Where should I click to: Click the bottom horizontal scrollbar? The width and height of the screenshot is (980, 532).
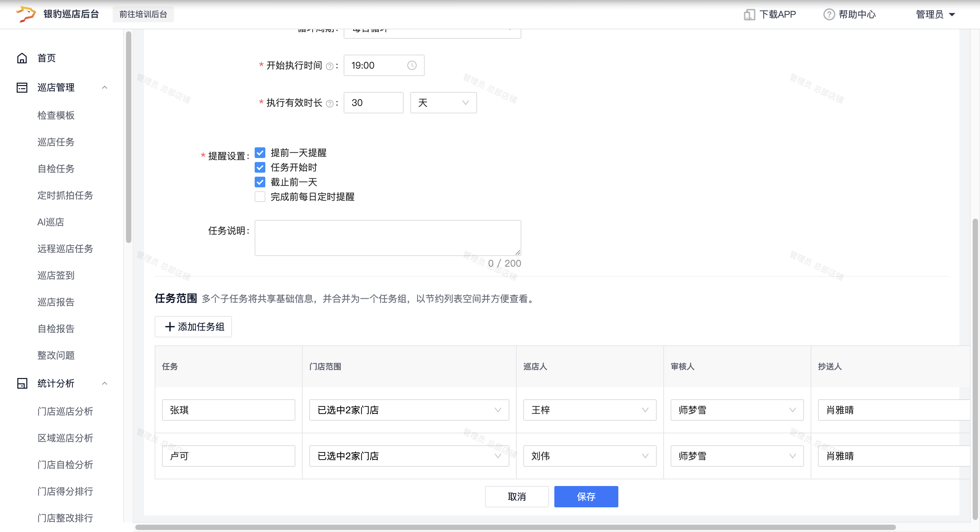515,527
